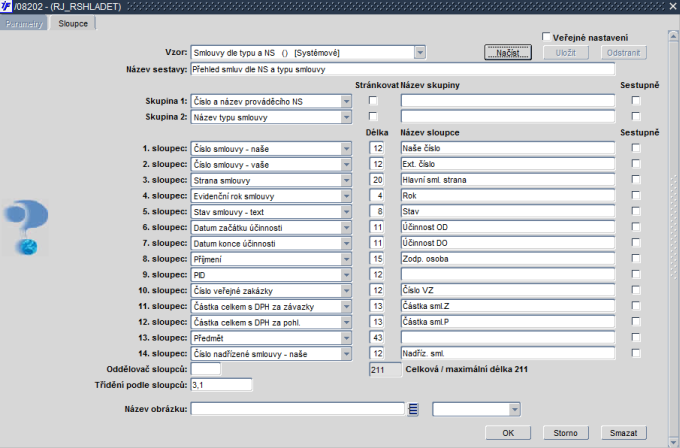Open the 14. sloupec nadřízené smlouvy dropdown

point(346,354)
